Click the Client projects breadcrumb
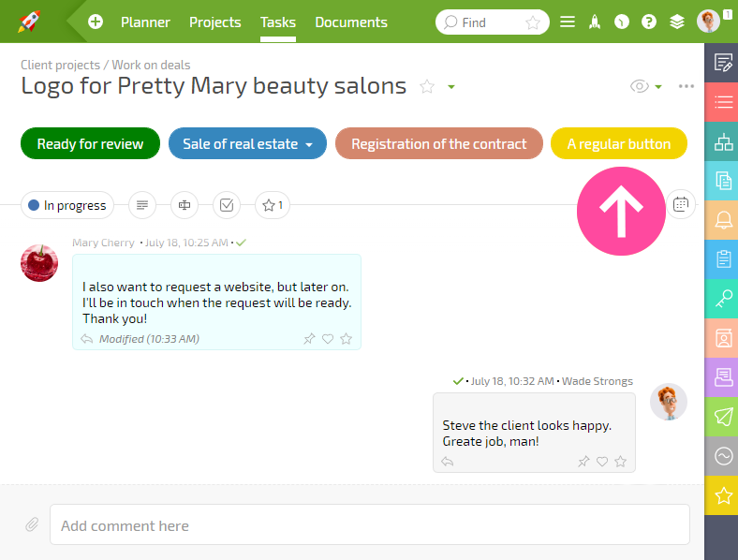 (60, 65)
